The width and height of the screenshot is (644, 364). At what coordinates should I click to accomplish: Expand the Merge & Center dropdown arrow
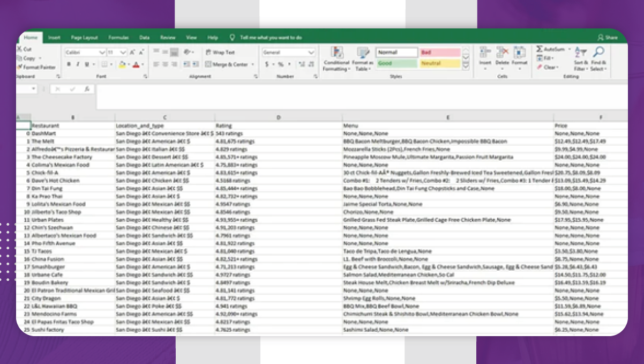tap(252, 65)
